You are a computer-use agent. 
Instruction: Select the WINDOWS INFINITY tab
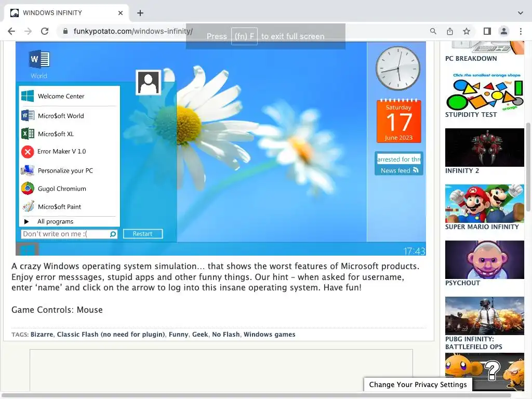66,13
